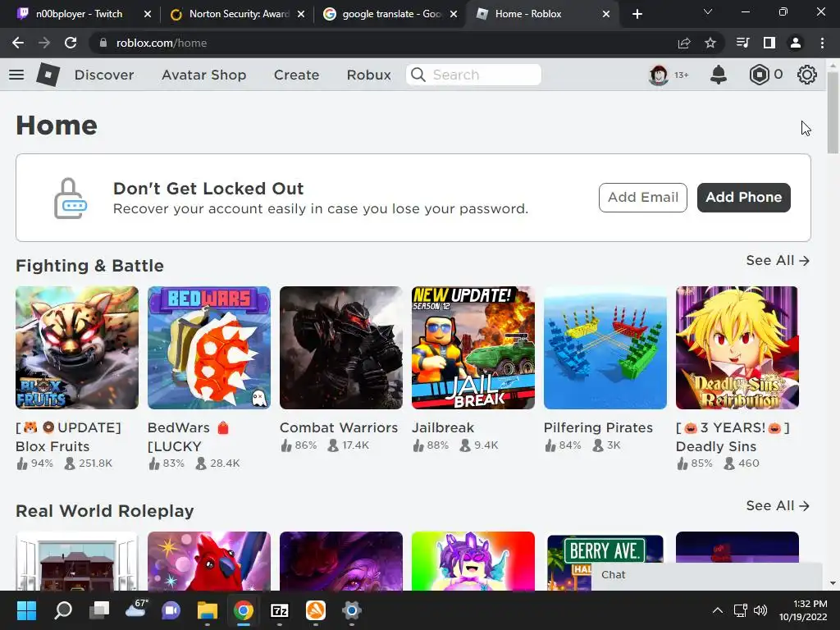Open File Explorer from taskbar
The image size is (840, 630).
point(208,610)
